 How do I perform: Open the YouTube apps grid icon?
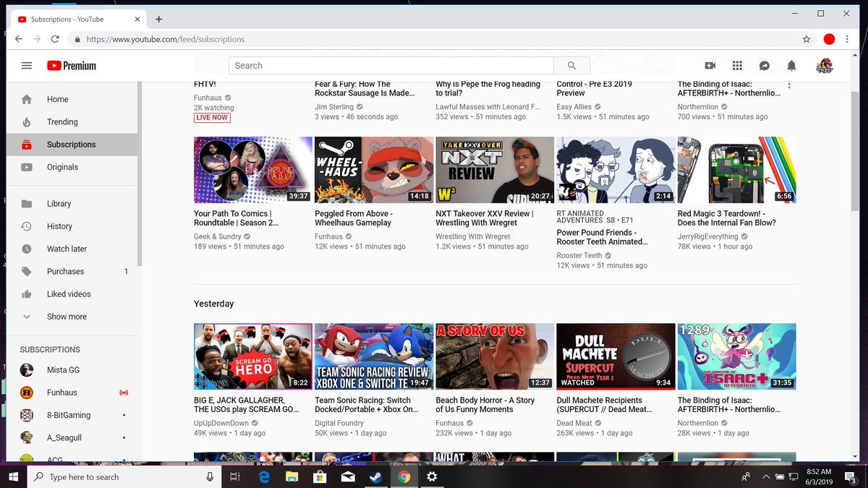tap(737, 66)
